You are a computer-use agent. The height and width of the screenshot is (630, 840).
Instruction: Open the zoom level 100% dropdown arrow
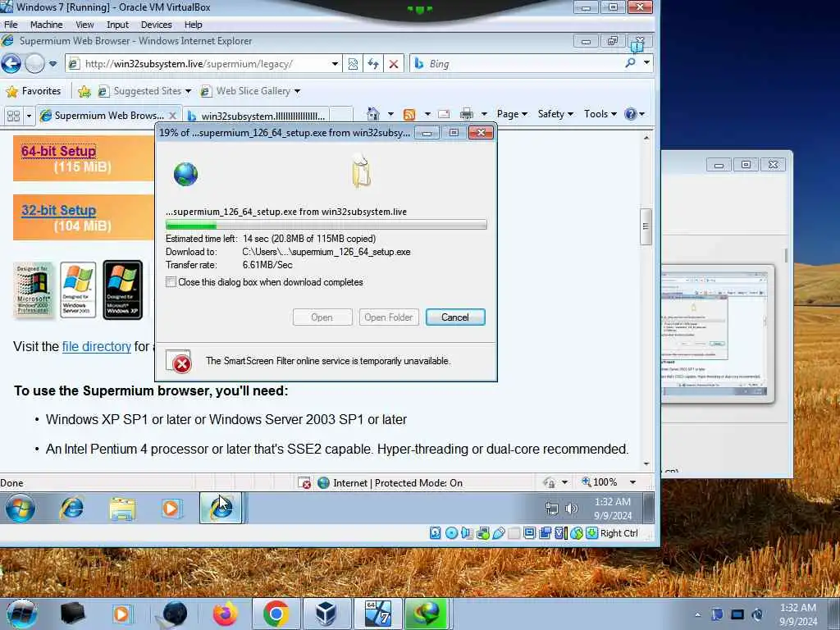point(632,482)
